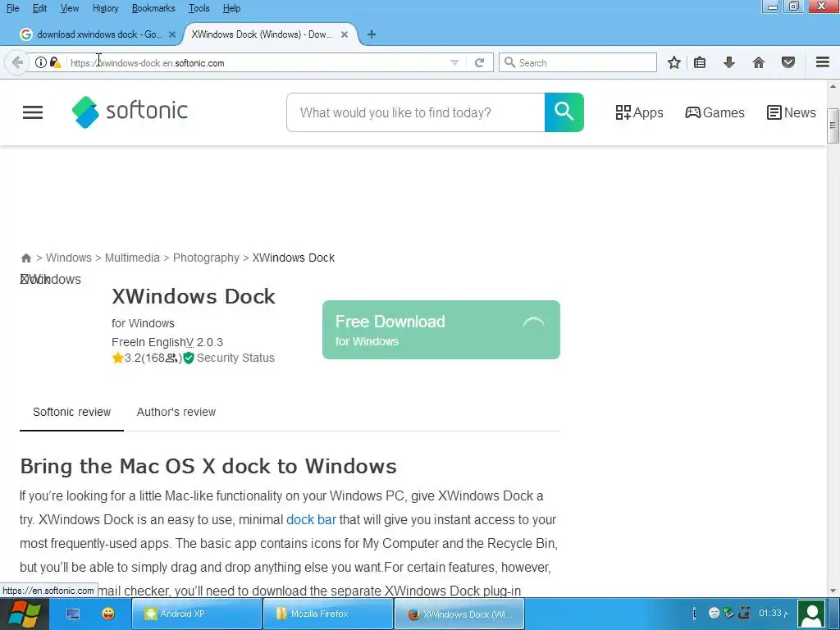The height and width of the screenshot is (630, 840).
Task: Click the XWindows Dock page heading
Action: click(194, 296)
